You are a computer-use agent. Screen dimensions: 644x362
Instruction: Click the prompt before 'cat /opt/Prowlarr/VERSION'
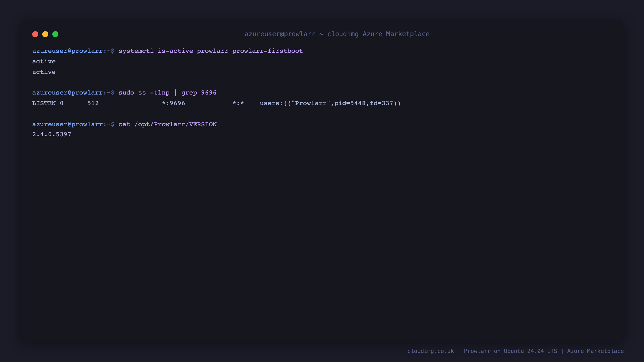pos(73,124)
